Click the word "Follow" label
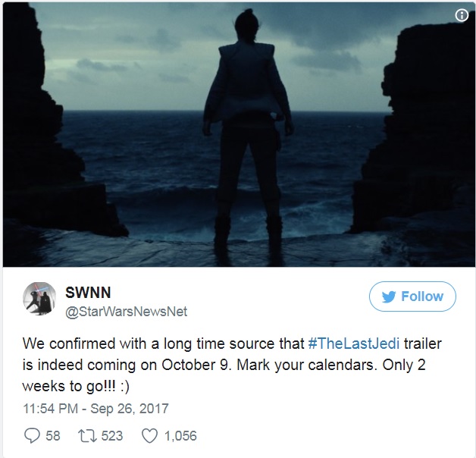The height and width of the screenshot is (458, 476). (x=422, y=296)
